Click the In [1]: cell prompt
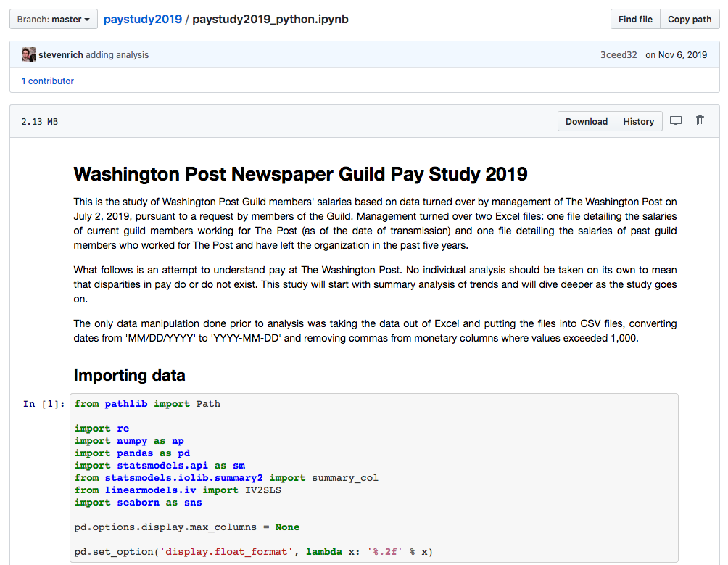728x565 pixels. click(44, 404)
